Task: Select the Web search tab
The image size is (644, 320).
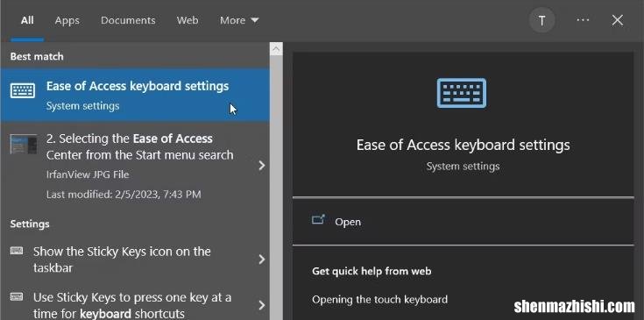Action: [x=188, y=20]
